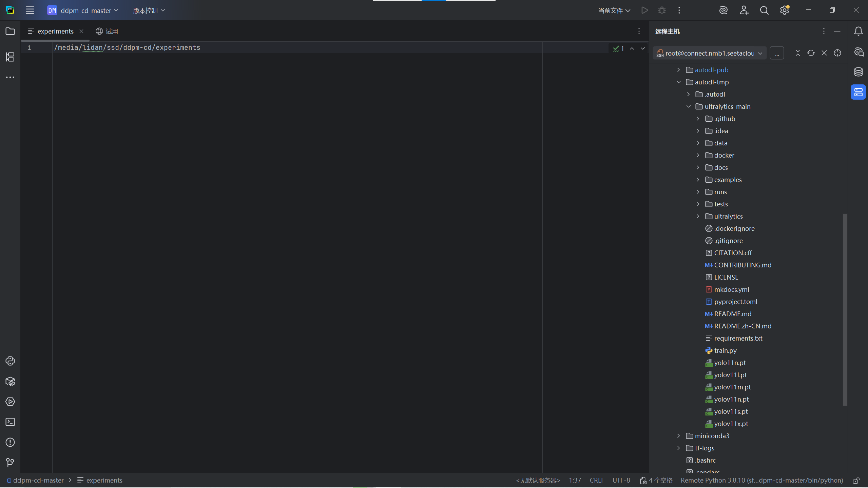Toggle the Project folder tool window
The image size is (868, 488).
(10, 31)
